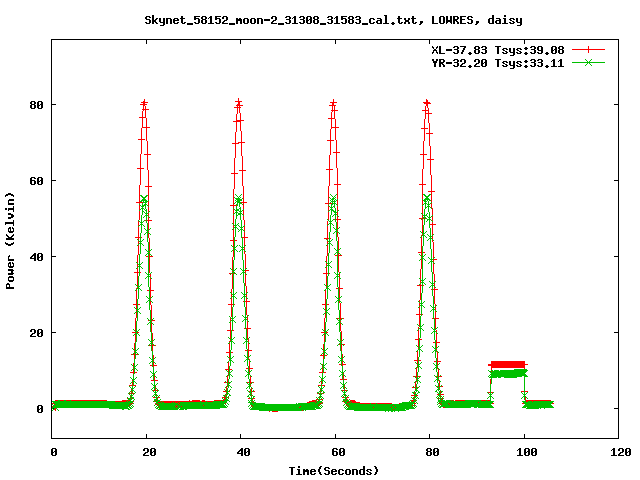
Task: Click x-axis tick label "40"
Action: point(243,452)
